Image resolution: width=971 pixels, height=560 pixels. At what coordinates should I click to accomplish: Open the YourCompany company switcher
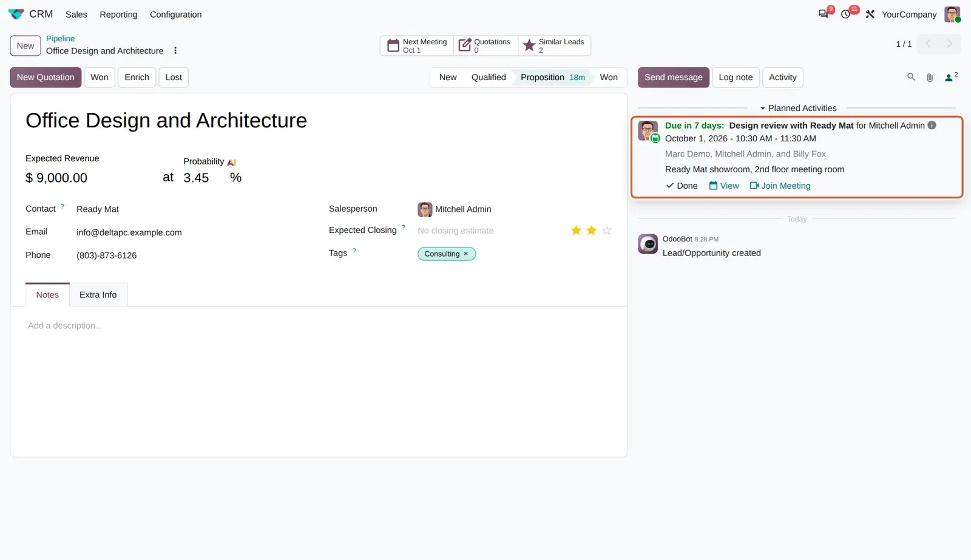pos(909,15)
